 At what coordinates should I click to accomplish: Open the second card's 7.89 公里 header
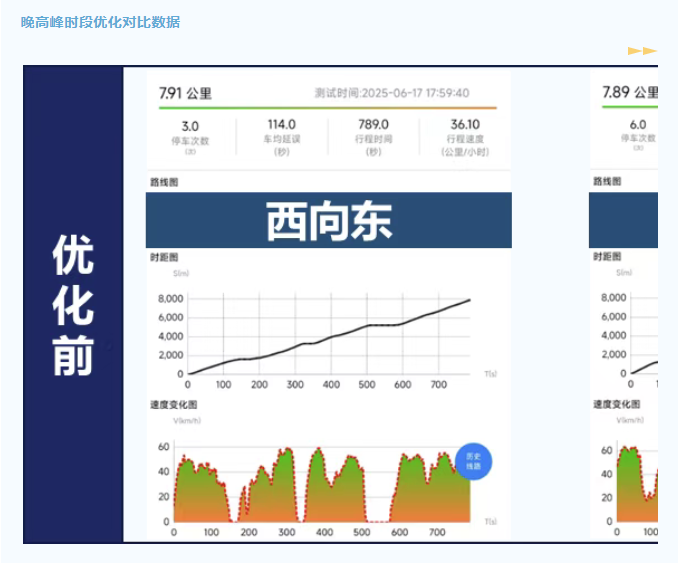[x=629, y=93]
